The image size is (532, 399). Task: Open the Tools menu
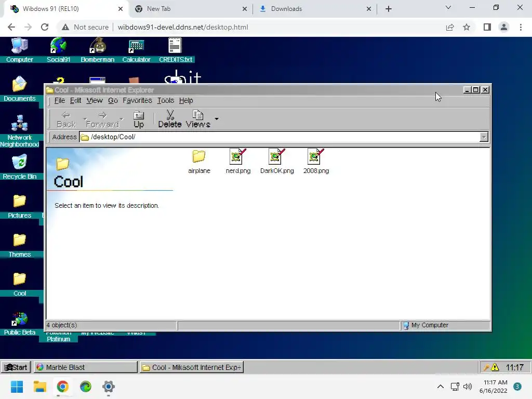(x=166, y=100)
